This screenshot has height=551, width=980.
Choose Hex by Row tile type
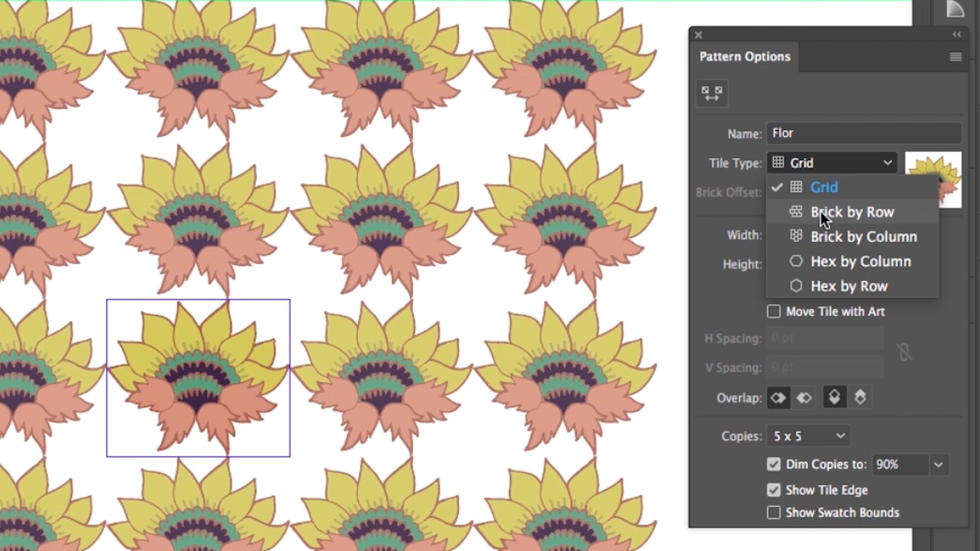(852, 286)
